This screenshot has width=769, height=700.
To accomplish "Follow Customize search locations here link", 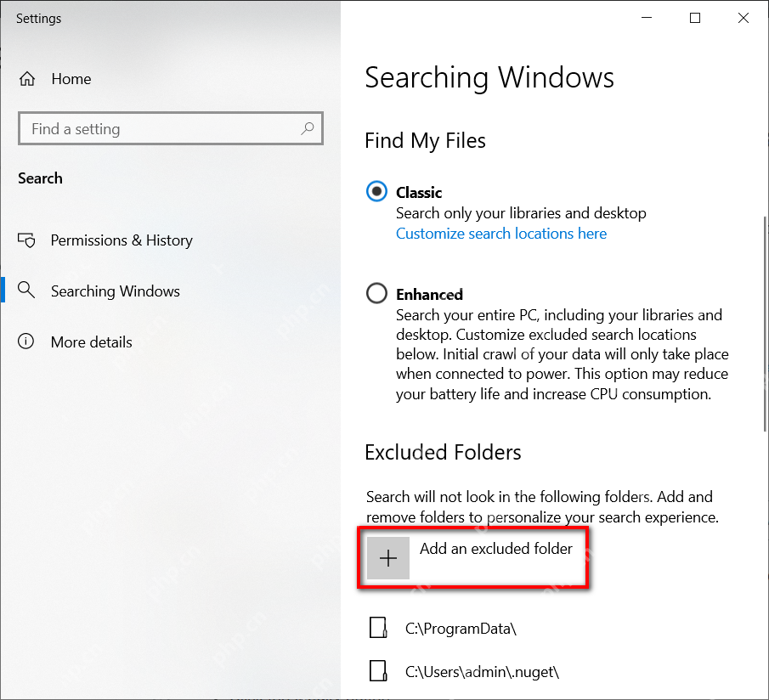I will click(501, 234).
